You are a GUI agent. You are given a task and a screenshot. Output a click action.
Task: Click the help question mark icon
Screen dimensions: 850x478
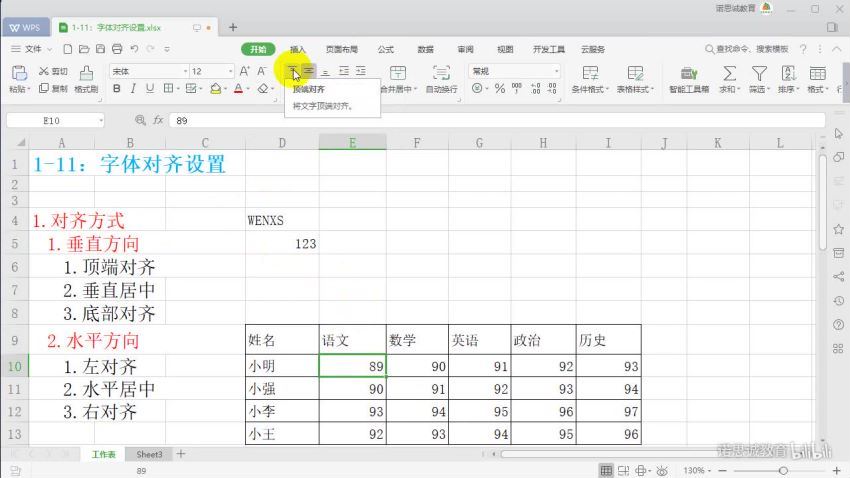click(x=803, y=49)
